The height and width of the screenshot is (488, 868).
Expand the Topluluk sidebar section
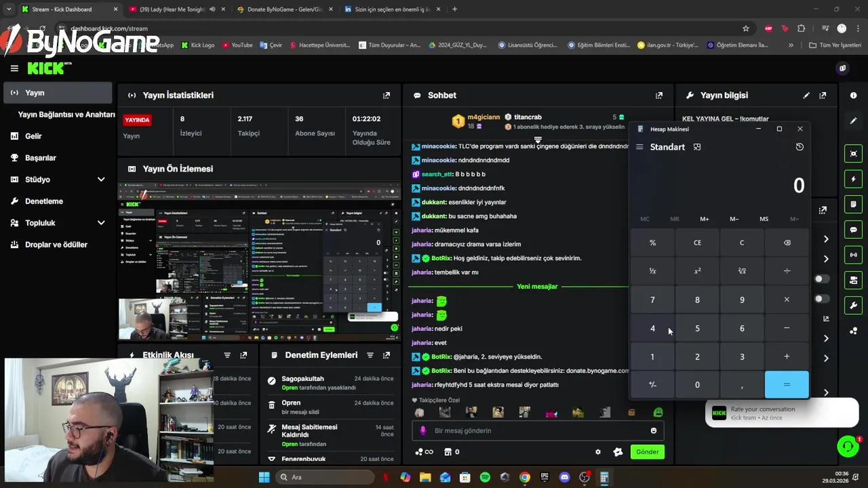101,223
